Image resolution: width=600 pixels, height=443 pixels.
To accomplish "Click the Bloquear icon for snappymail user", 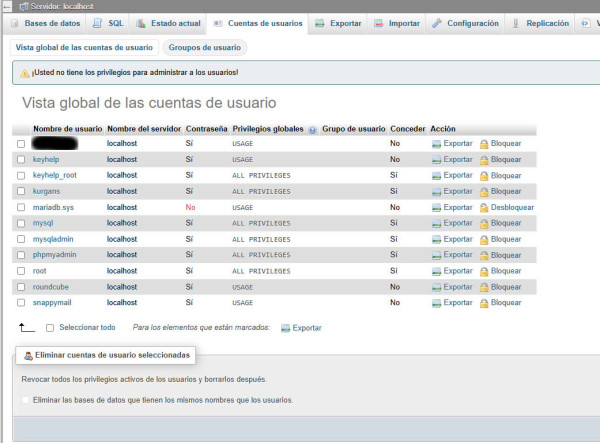I will coord(484,303).
